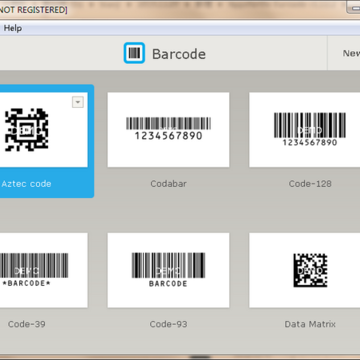Screen dimensions: 360x360
Task: Select the Code-39 barcode thumbnail
Action: (44, 270)
